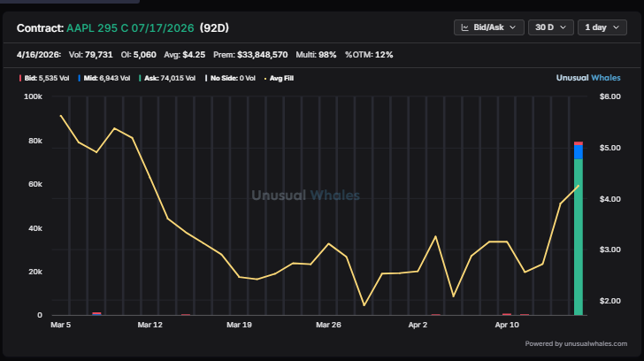Click the %OTM: 12% stat

tap(369, 55)
